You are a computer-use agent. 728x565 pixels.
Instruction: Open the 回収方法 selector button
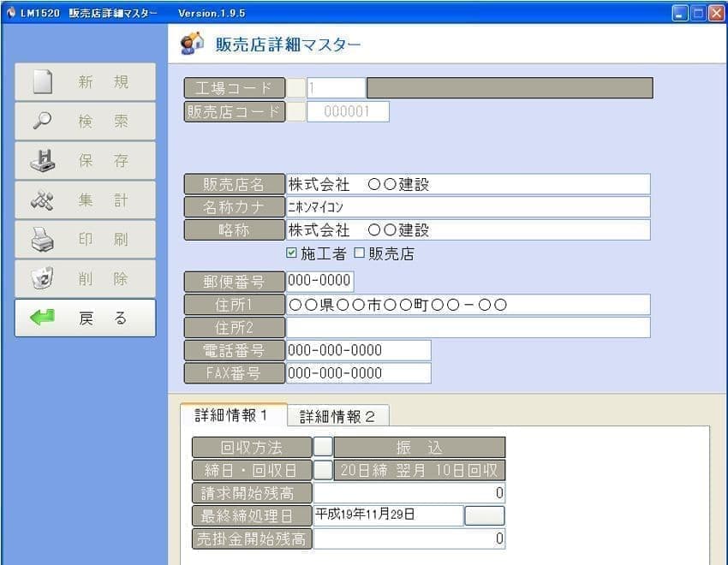coord(323,448)
